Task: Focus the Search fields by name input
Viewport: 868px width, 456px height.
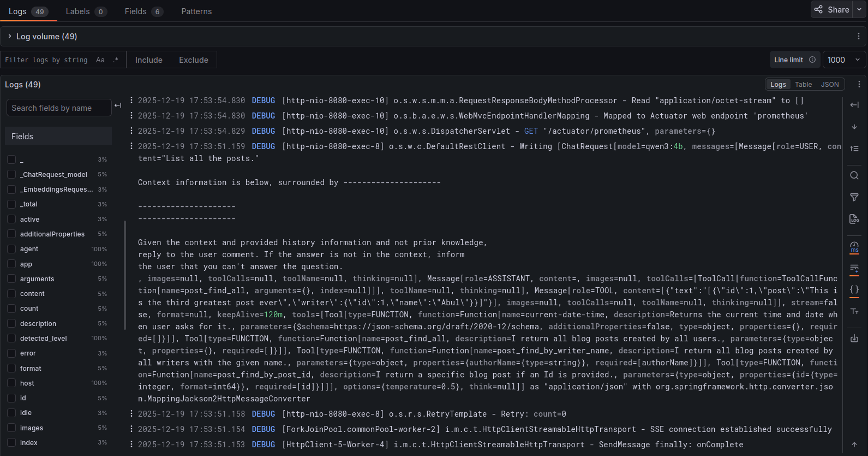Action: pos(58,108)
